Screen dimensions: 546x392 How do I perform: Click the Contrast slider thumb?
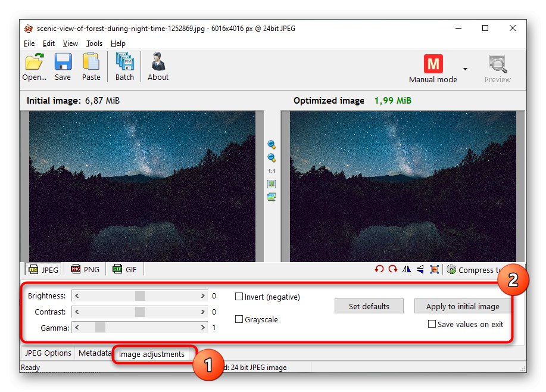click(x=140, y=312)
